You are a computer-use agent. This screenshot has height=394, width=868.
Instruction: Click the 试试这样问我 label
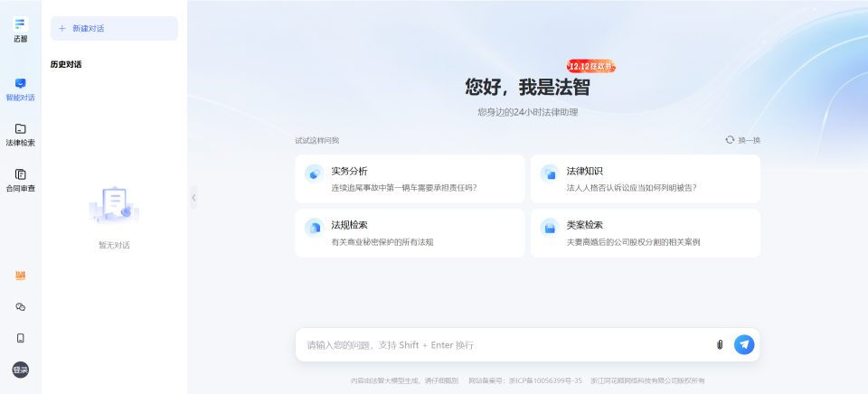317,141
